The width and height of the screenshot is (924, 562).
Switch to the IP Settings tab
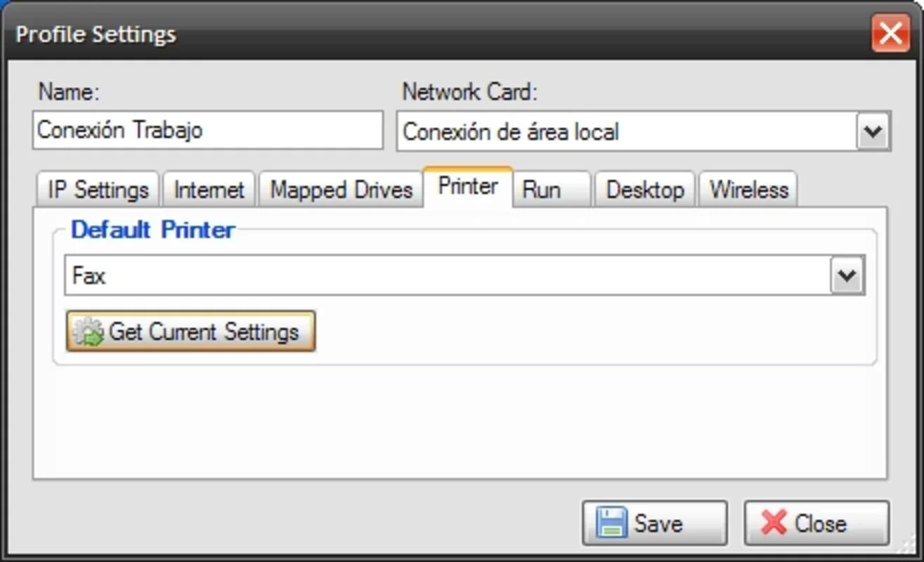98,190
